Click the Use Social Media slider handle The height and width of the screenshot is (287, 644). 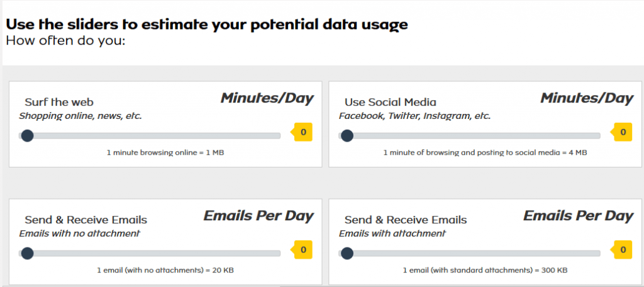pyautogui.click(x=347, y=135)
